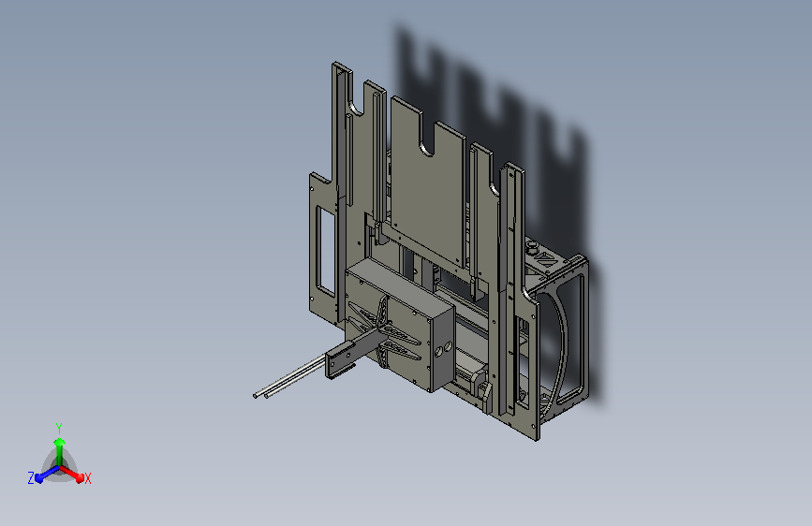Select the X label on the orientation triad

tap(87, 478)
